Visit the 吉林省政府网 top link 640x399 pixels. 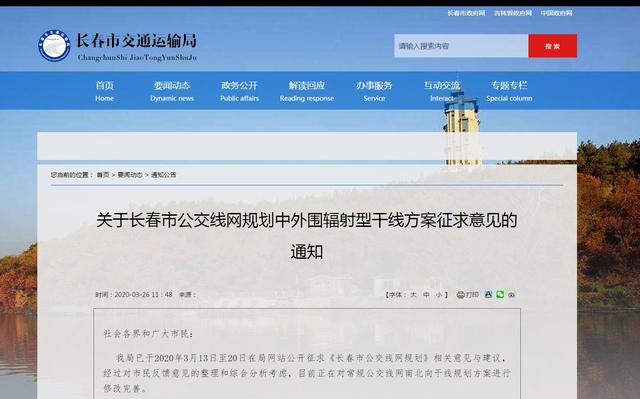tap(513, 13)
